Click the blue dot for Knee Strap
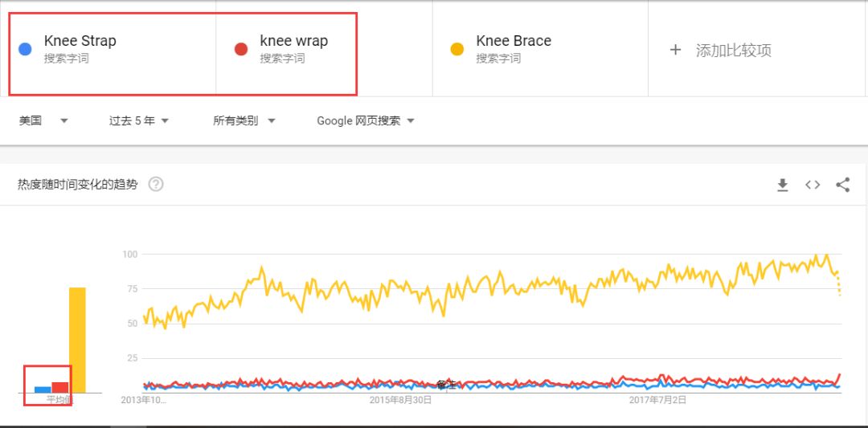 point(24,49)
